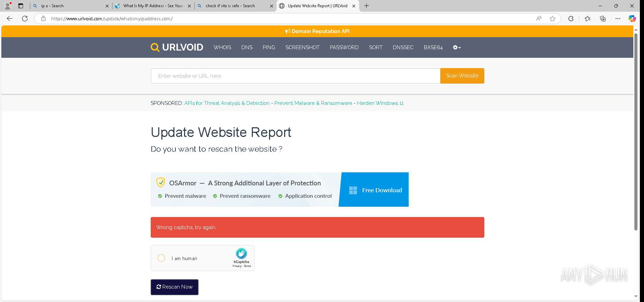Click the OSArmor advertisement headline
Screen dimensions: 644x302
point(245,183)
